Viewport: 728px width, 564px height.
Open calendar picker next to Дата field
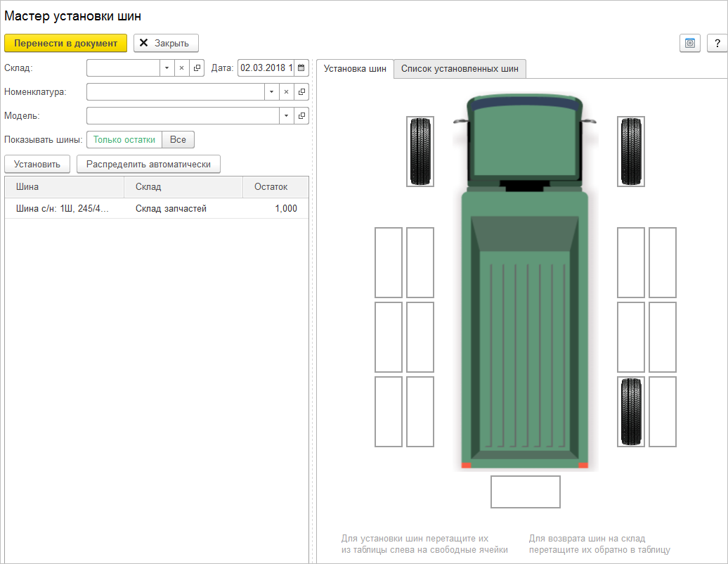[x=301, y=68]
